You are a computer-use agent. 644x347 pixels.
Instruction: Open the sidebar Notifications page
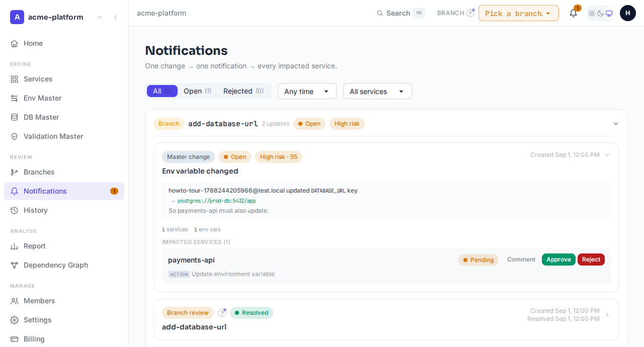(64, 191)
